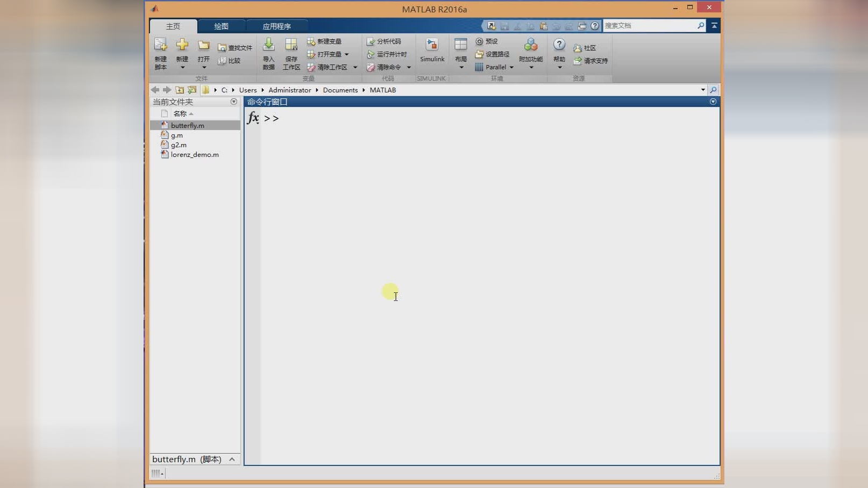Select lorenz_demo.m in the file list

[195, 155]
